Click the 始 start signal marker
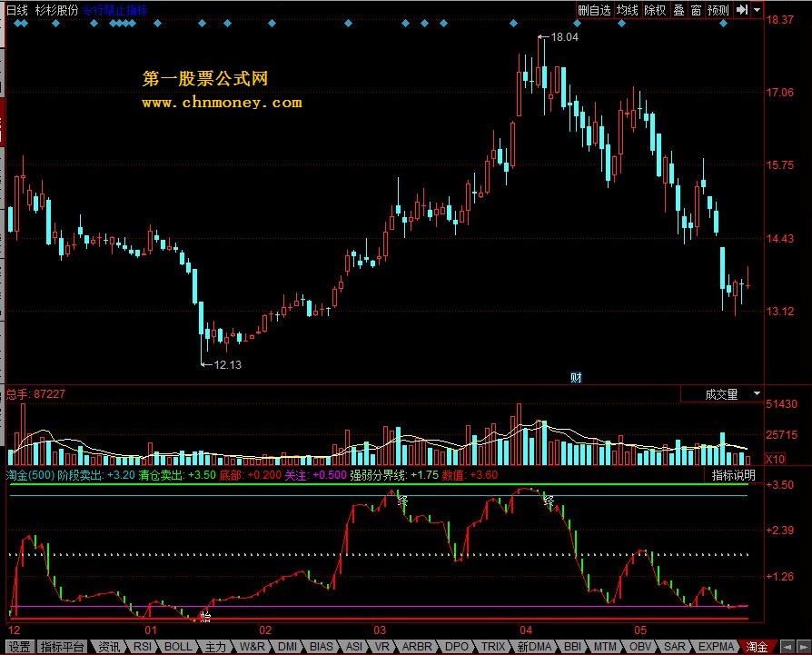This screenshot has width=812, height=655. click(205, 616)
